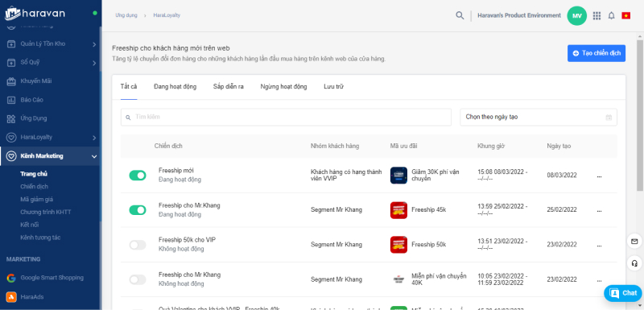The width and height of the screenshot is (644, 310).
Task: Open the Chọn theo ngày tạo date picker
Action: [x=539, y=117]
